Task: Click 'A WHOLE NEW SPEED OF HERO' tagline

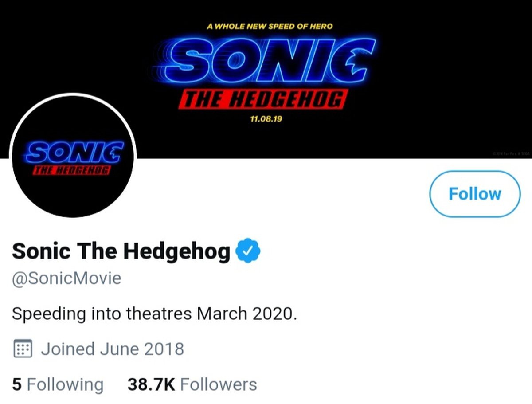Action: click(x=269, y=26)
